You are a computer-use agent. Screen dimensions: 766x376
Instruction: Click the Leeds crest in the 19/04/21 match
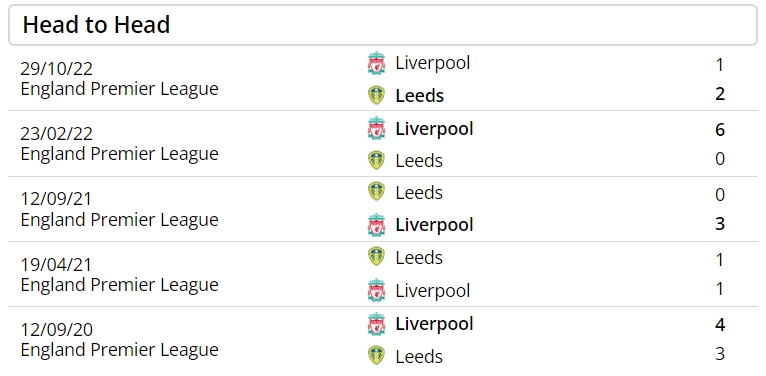pyautogui.click(x=376, y=256)
